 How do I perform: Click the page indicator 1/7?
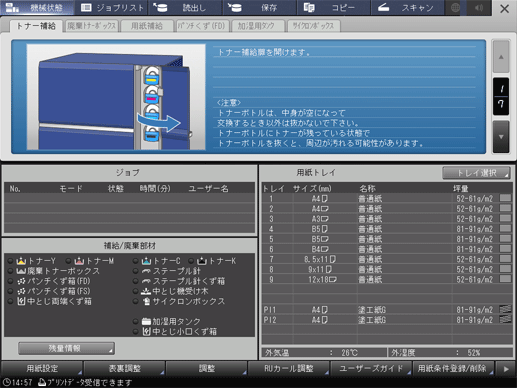[501, 97]
